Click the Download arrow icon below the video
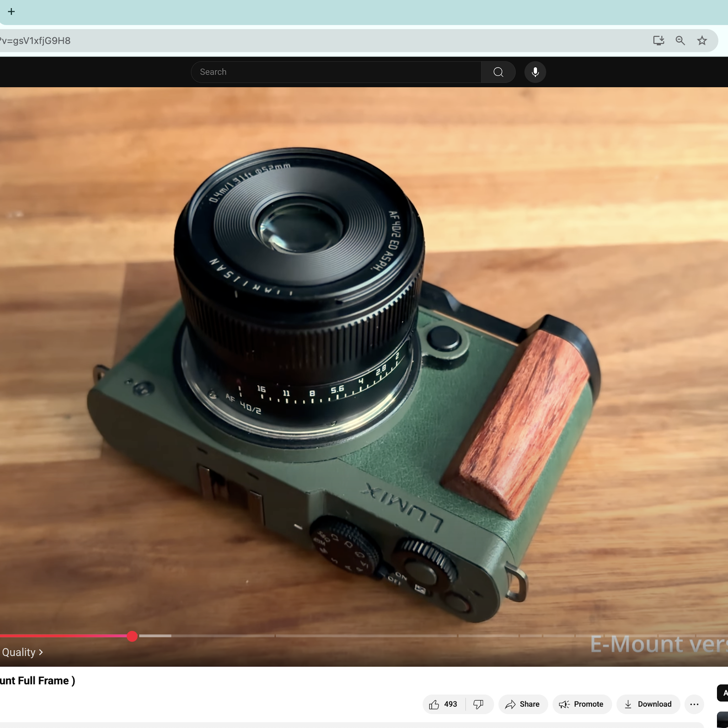The width and height of the screenshot is (728, 728). [628, 704]
